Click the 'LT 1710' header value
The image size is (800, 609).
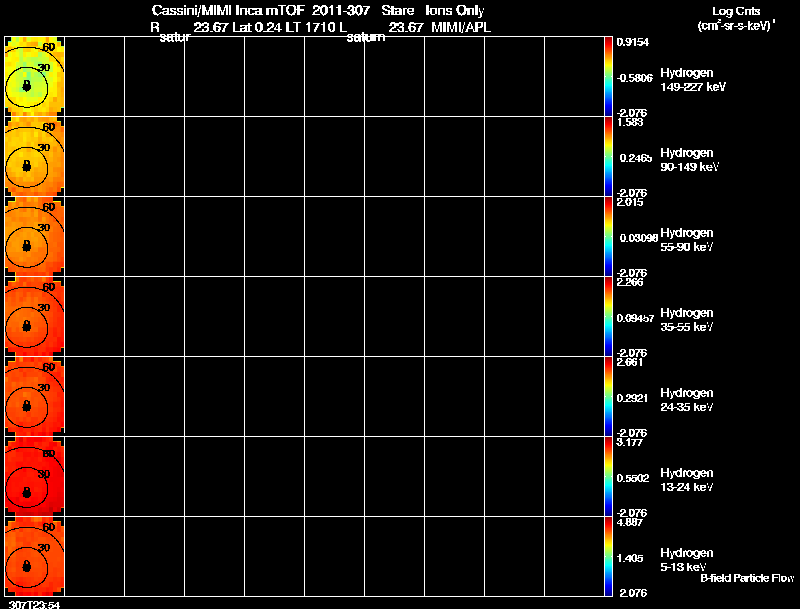(311, 28)
